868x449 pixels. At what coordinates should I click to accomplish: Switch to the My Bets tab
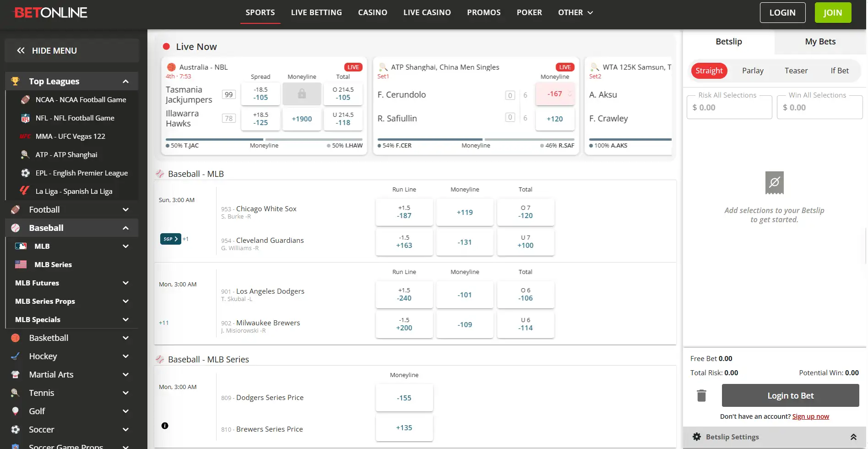tap(820, 42)
